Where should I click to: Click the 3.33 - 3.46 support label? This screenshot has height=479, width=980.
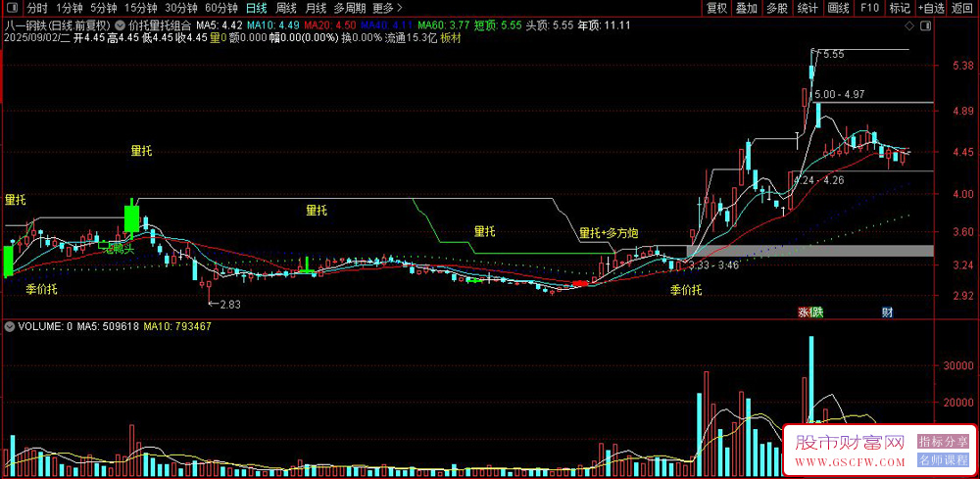click(713, 265)
